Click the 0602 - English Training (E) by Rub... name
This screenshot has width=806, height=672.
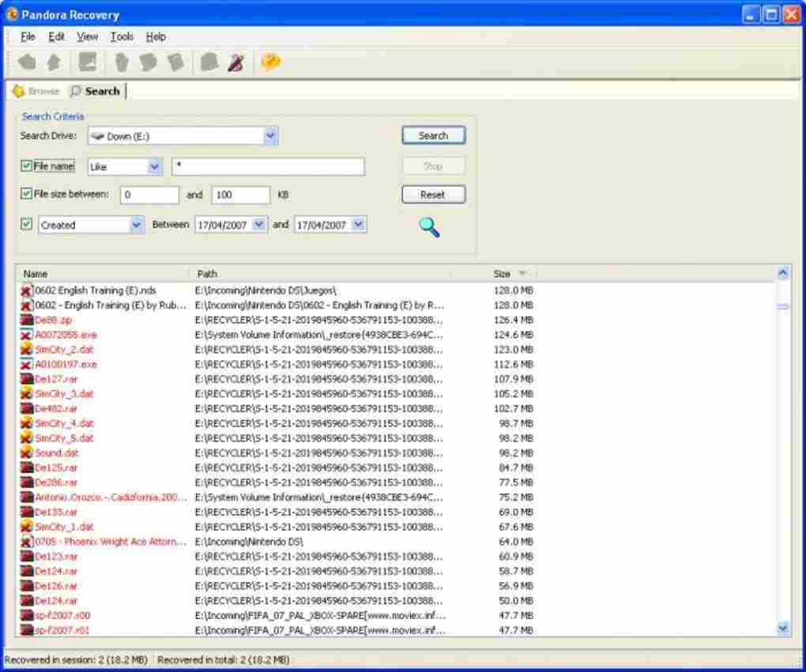(x=111, y=305)
